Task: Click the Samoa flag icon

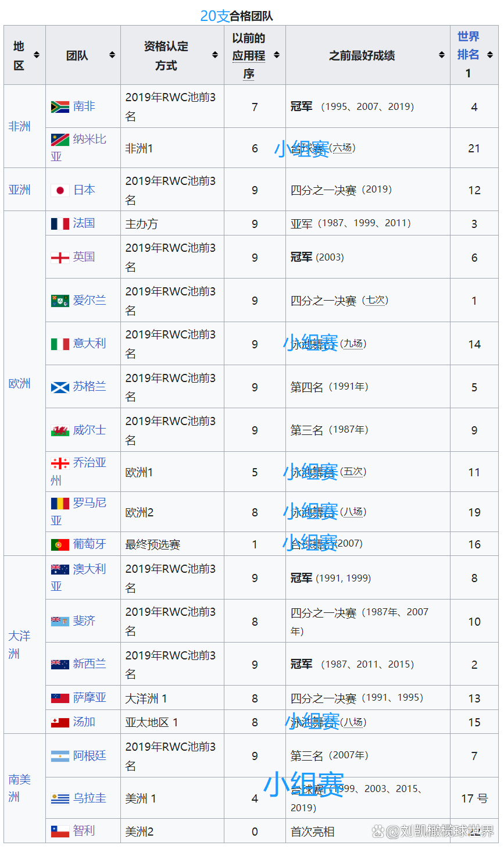Action: coord(60,698)
